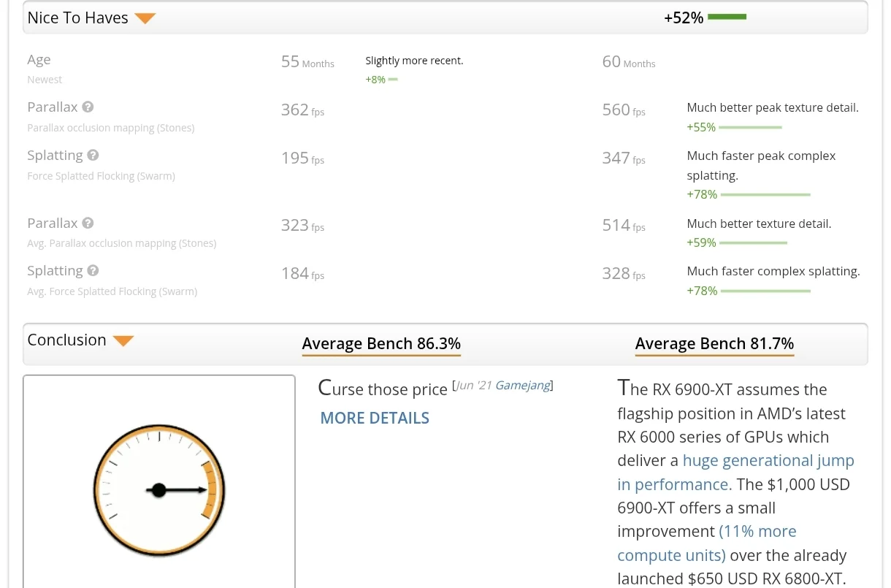
Task: Click the Age row label
Action: point(39,60)
